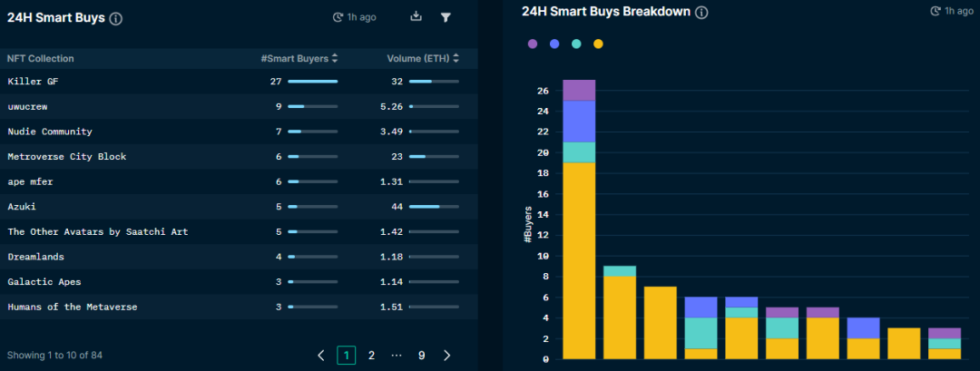The width and height of the screenshot is (980, 371).
Task: Toggle the blue legend dot
Action: point(554,44)
